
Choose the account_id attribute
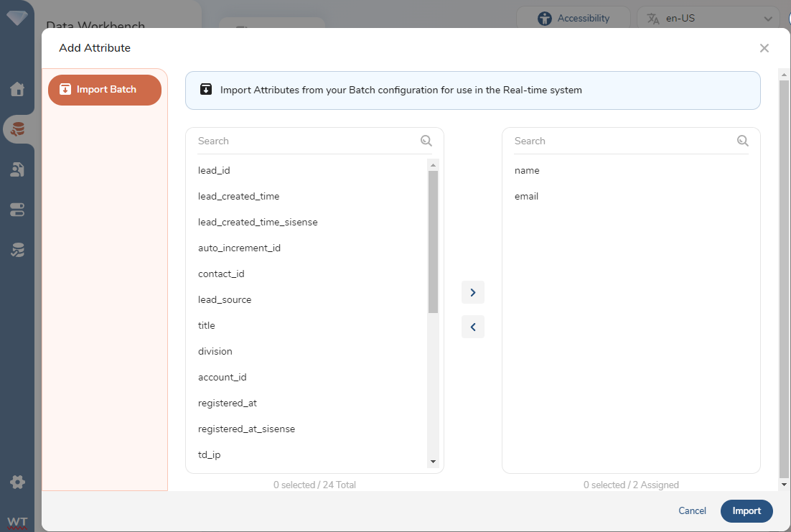coord(223,377)
